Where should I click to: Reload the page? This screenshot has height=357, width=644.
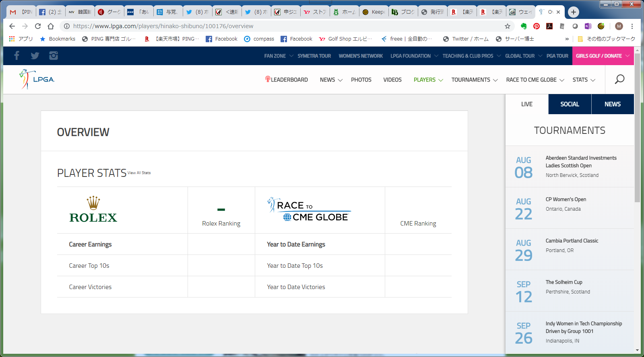pyautogui.click(x=38, y=26)
